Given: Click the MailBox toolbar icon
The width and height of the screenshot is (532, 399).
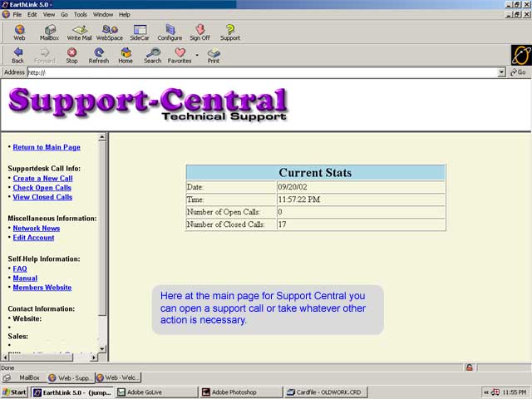Looking at the screenshot, I should point(49,32).
